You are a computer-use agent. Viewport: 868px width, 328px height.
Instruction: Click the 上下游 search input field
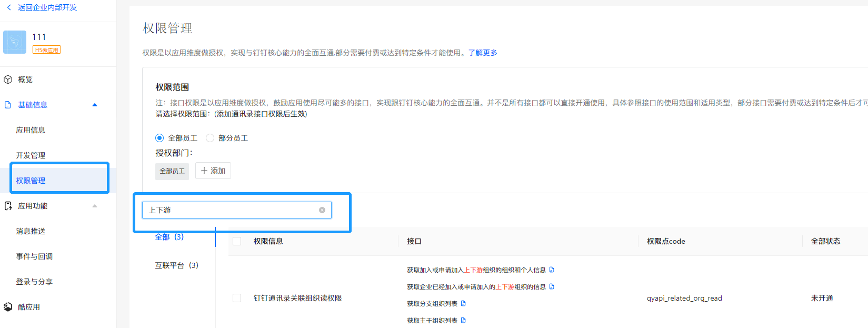tap(237, 210)
